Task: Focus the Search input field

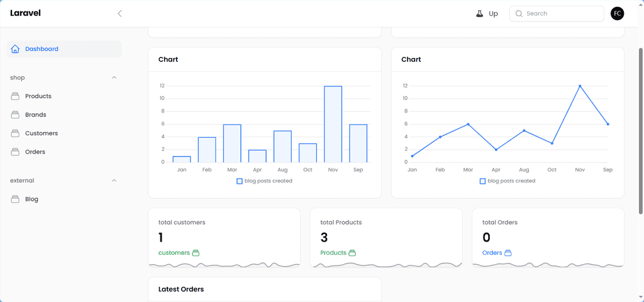Action: click(x=557, y=14)
